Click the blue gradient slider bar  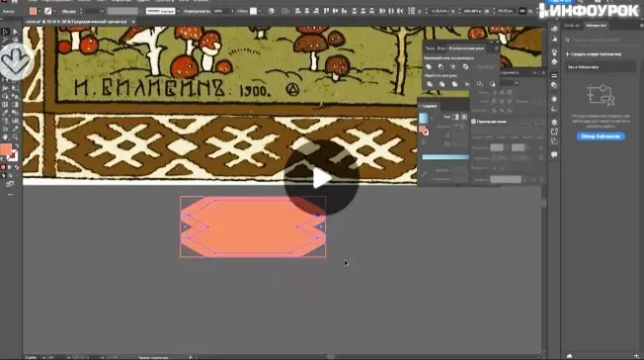(445, 157)
